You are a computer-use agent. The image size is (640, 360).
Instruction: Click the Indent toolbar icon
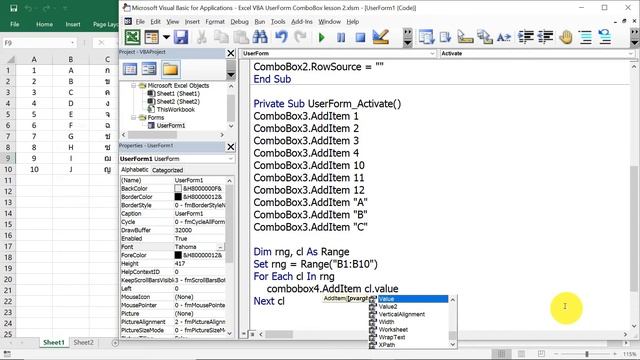[x=526, y=37]
